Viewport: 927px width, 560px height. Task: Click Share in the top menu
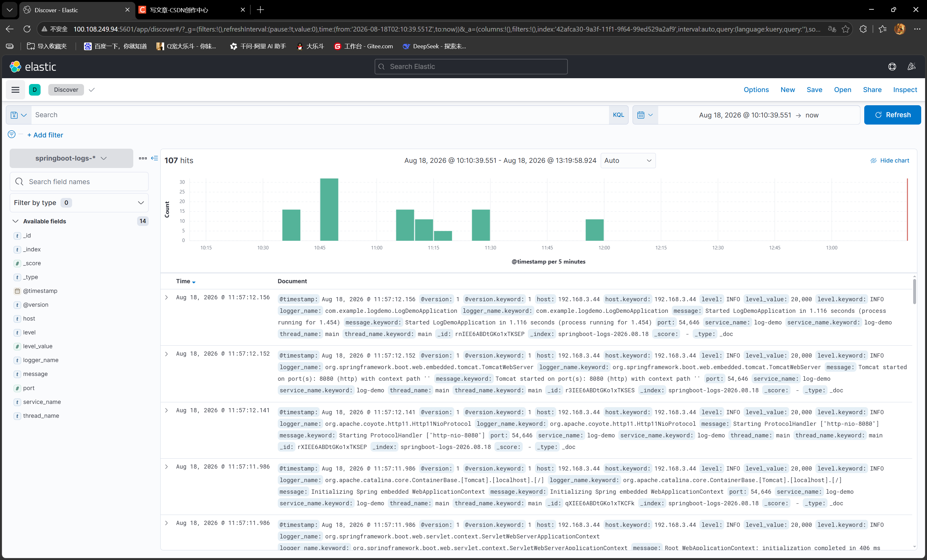(872, 89)
